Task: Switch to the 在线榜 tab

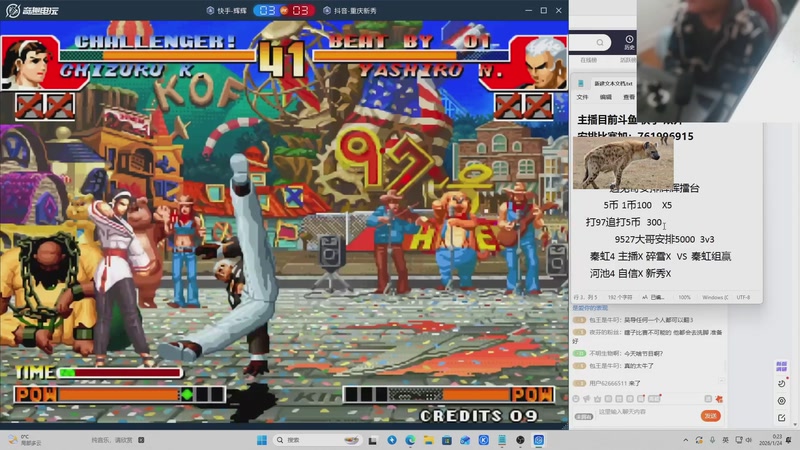Action: pos(588,60)
